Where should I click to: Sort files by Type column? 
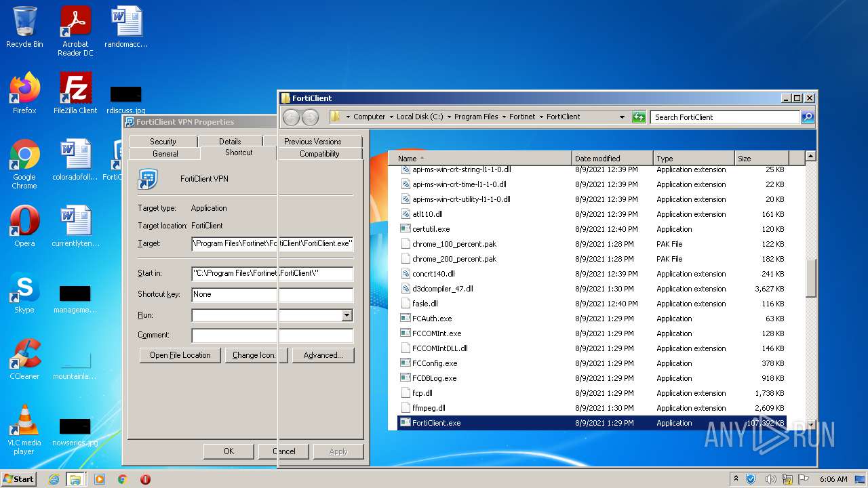(x=694, y=159)
